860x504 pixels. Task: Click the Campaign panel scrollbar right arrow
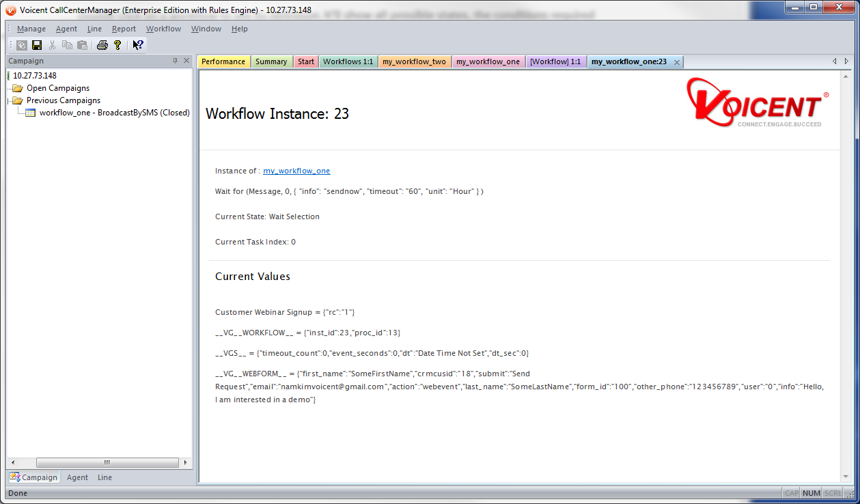[185, 462]
